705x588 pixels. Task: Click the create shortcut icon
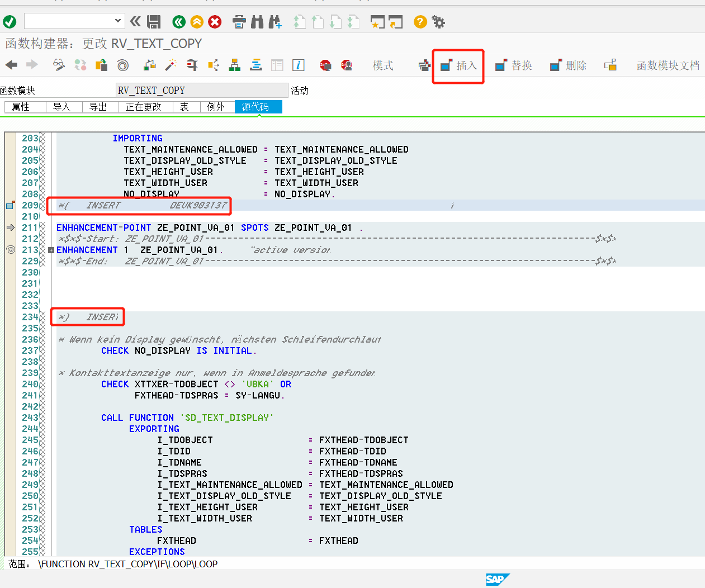396,22
